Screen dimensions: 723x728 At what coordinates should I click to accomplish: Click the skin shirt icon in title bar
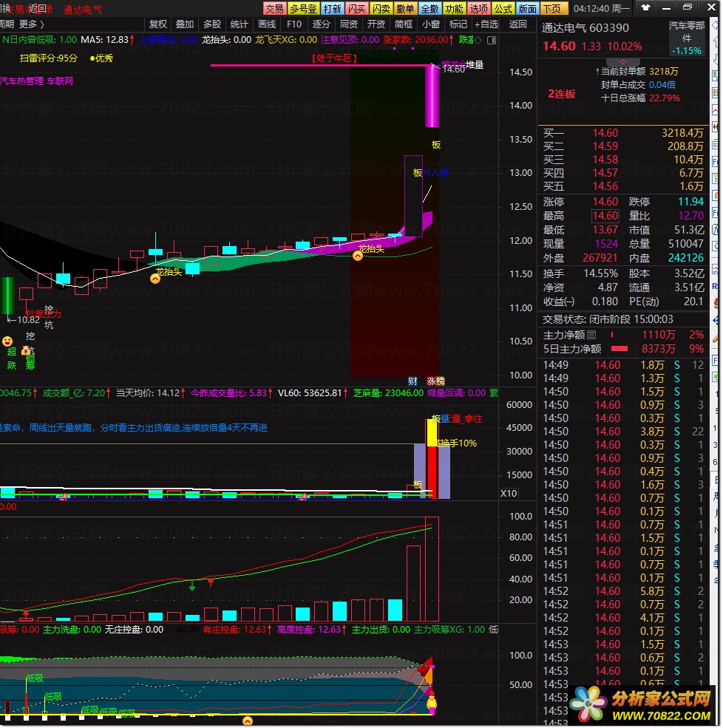[x=645, y=7]
